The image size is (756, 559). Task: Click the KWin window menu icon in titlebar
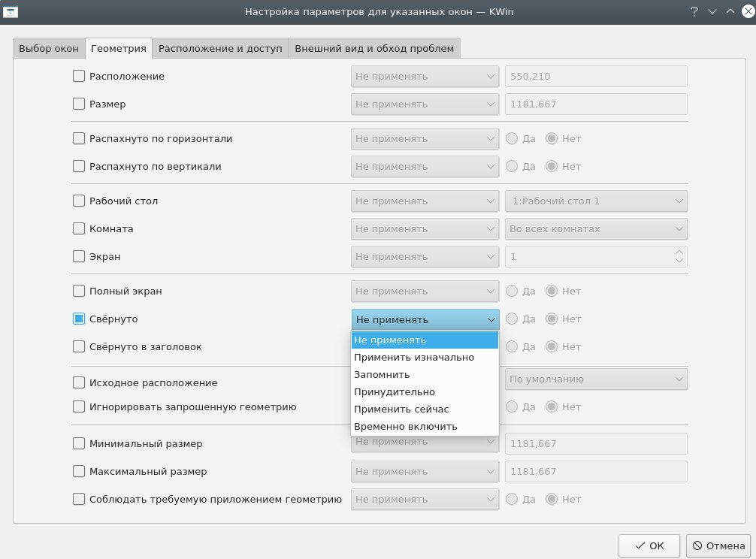point(10,11)
